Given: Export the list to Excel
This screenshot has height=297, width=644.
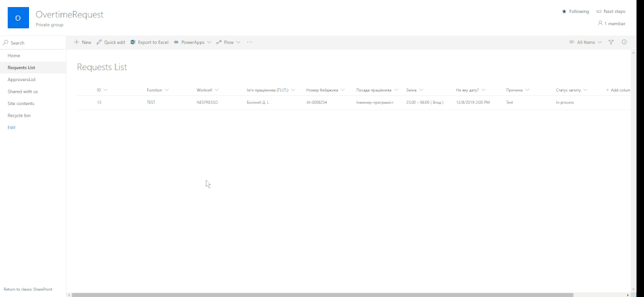Looking at the screenshot, I should point(150,43).
